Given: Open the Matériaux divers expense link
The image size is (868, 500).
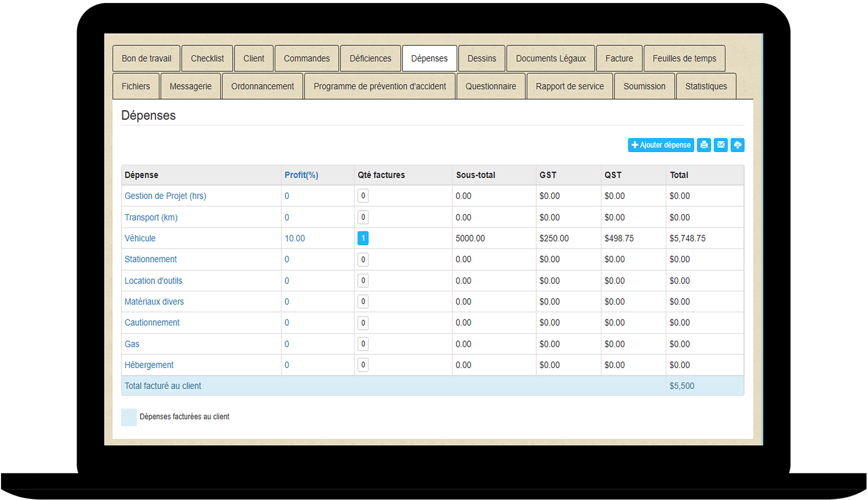Looking at the screenshot, I should click(154, 302).
